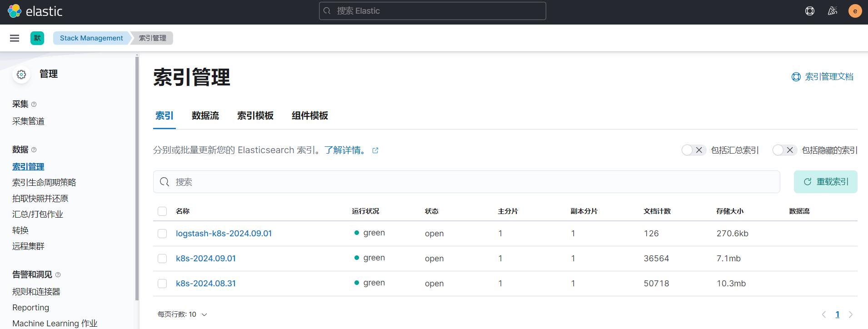
Task: Click the 搜索 Elastic global search field
Action: [x=433, y=11]
